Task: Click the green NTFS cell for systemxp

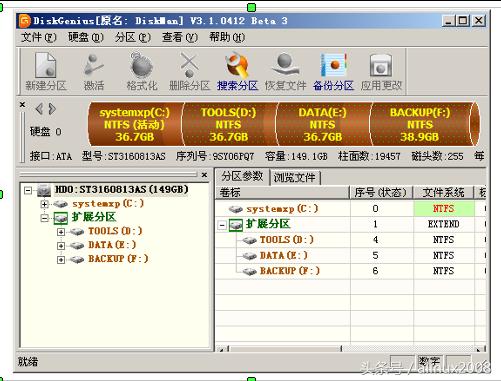Action: click(444, 209)
